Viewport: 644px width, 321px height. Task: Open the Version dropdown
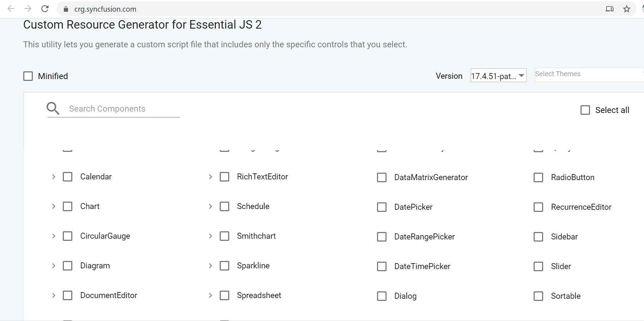(498, 76)
